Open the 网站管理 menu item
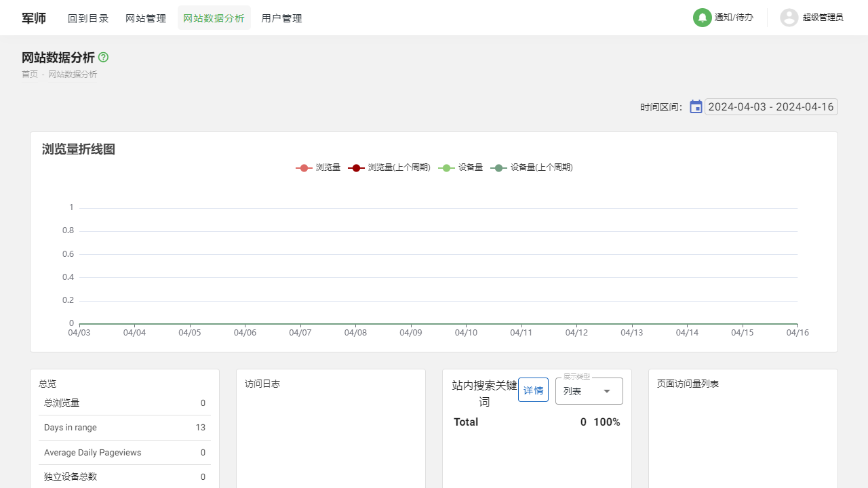This screenshot has width=868, height=488. (x=145, y=18)
